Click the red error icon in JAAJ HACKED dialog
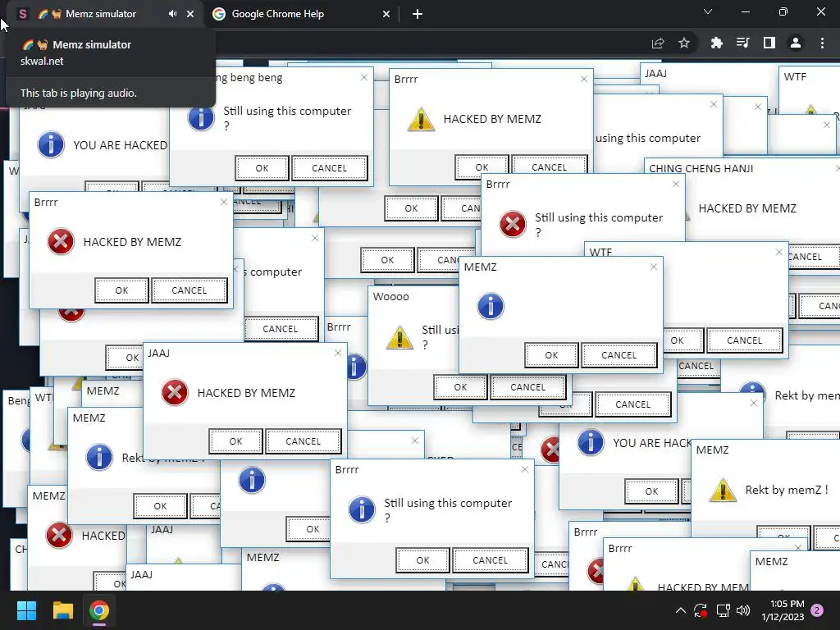The height and width of the screenshot is (630, 840). pos(175,393)
